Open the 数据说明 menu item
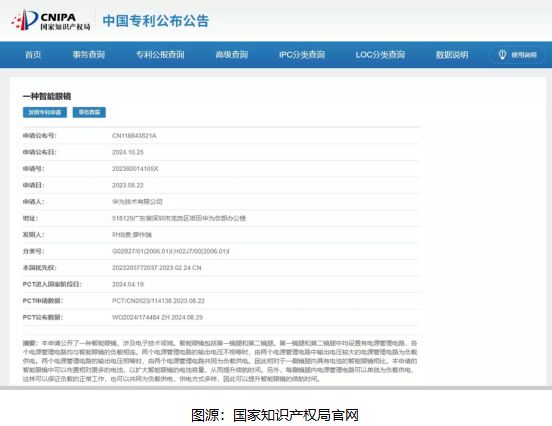Screen dimensions: 552x426 (452, 55)
